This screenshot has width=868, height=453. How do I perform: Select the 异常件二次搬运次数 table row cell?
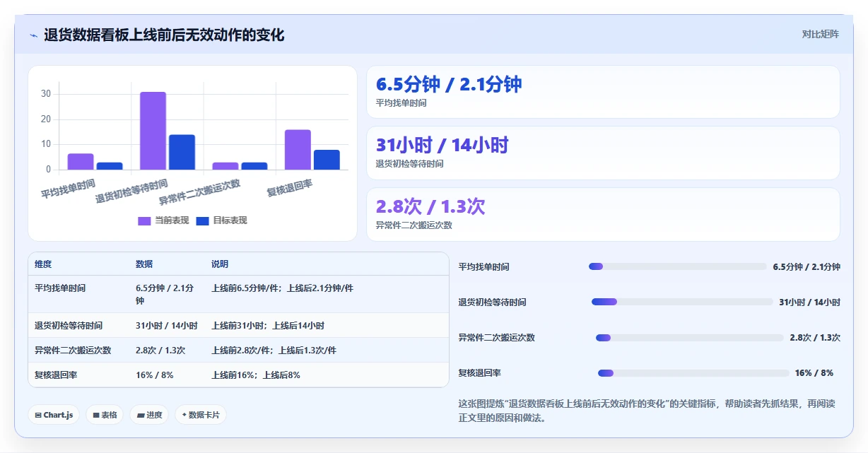point(73,351)
